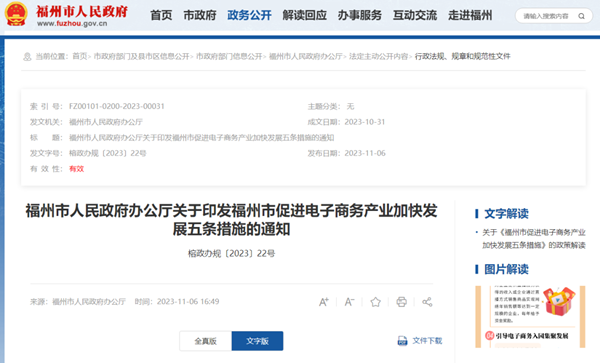Click 主题分类 value 无
Screen dimensions: 600x363
tap(350, 106)
